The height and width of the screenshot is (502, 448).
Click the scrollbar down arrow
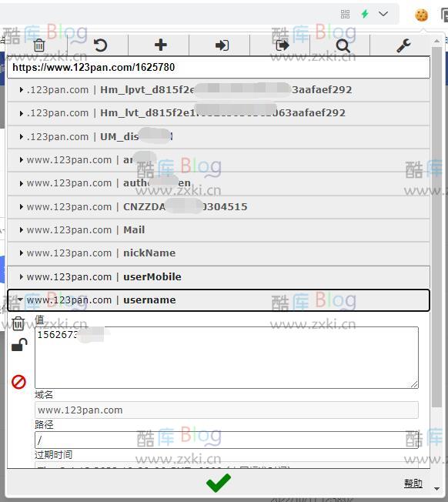pos(436,489)
